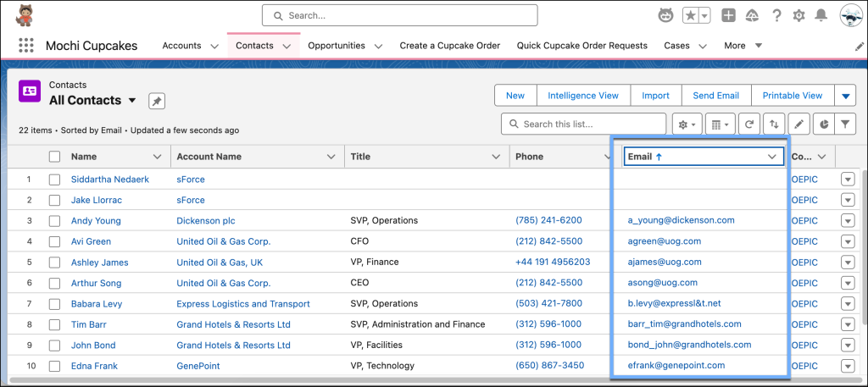Image resolution: width=868 pixels, height=387 pixels.
Task: Open the Edna Frank contact link
Action: 94,366
